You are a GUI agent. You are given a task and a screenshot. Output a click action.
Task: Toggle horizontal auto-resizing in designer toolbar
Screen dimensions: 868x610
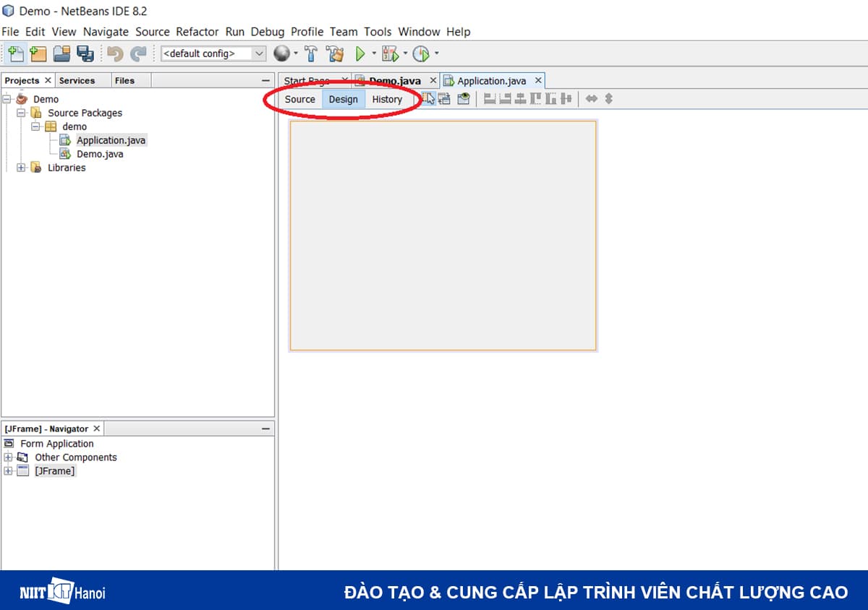(x=592, y=99)
